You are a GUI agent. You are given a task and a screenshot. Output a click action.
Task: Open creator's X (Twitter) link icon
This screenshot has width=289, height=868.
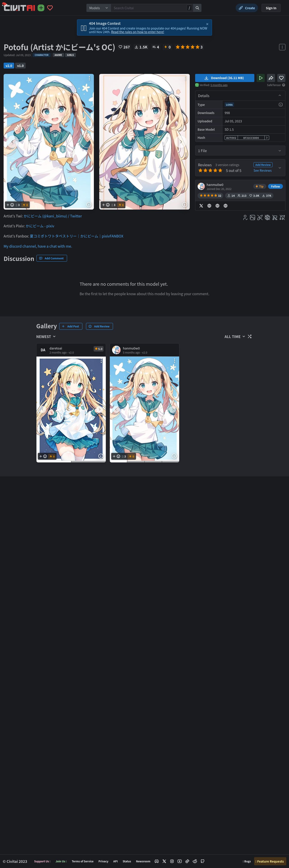click(201, 206)
